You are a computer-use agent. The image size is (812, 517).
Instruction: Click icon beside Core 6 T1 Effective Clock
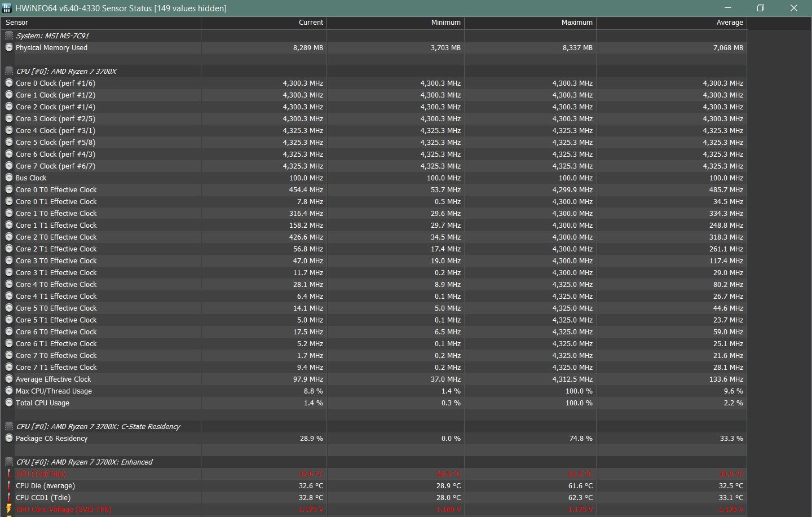[x=8, y=343]
